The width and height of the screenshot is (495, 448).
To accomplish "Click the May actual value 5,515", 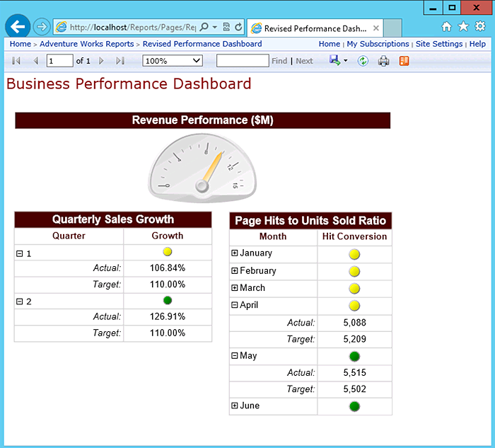I will (x=354, y=372).
